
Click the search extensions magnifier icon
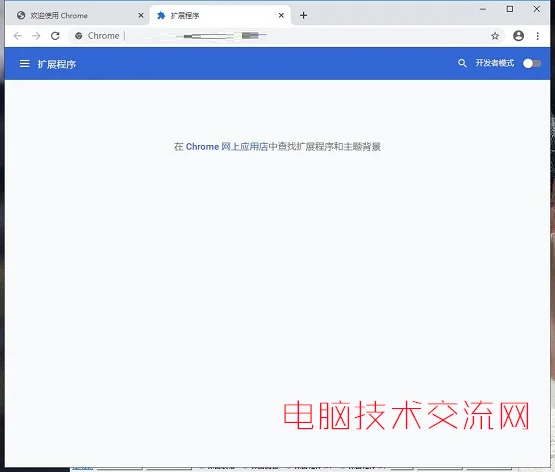pos(462,63)
